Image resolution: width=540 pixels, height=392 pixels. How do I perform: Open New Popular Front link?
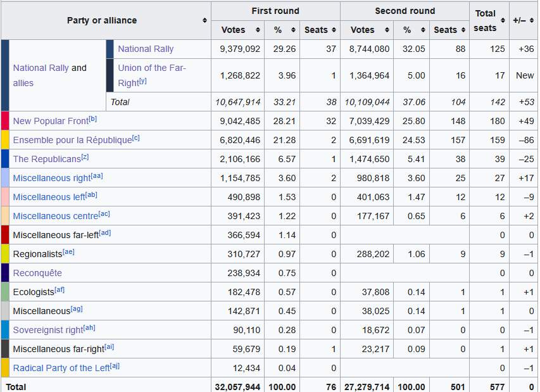[51, 121]
